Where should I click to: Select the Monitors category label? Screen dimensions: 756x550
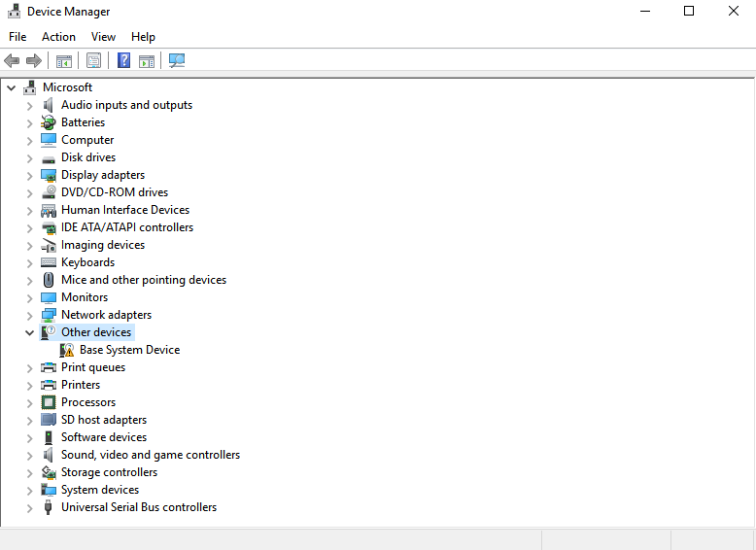click(85, 297)
